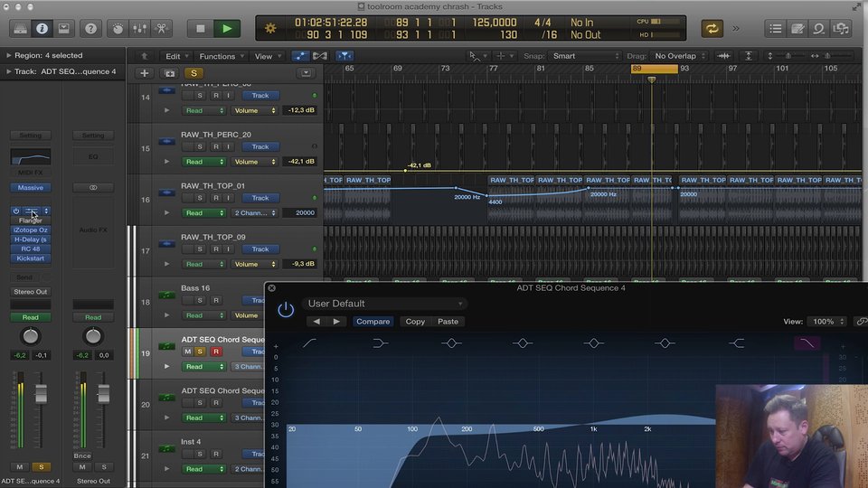Adjust the Stereo Out channel volume fader

coord(103,393)
